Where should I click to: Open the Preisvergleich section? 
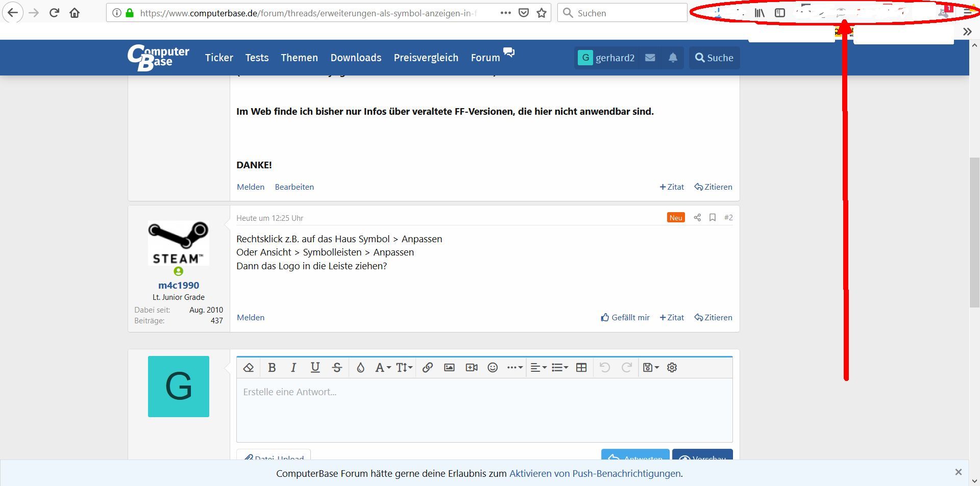click(426, 58)
